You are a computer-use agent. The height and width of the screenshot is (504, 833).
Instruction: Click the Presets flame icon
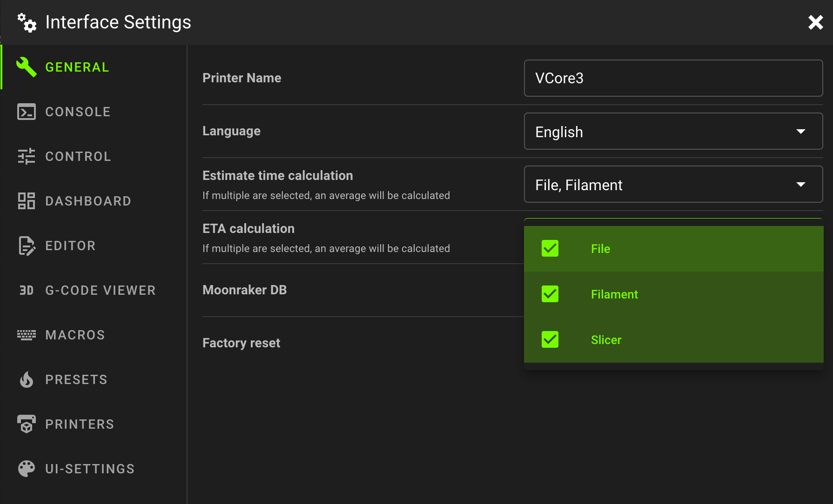[x=27, y=379]
